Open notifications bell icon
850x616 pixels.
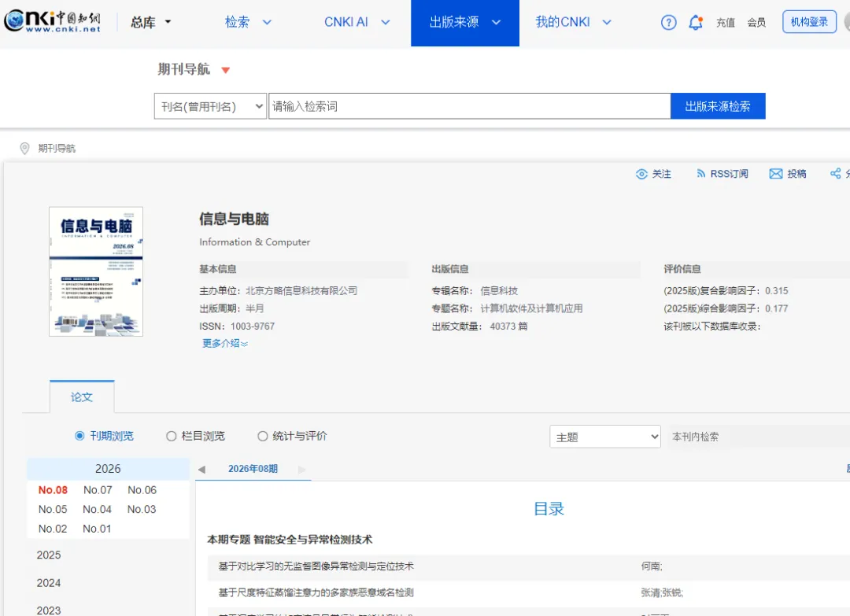click(x=696, y=22)
